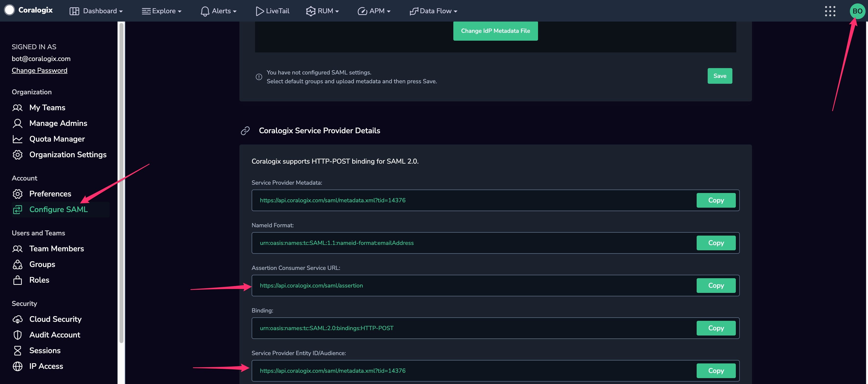Image resolution: width=868 pixels, height=384 pixels.
Task: Copy the Binding value
Action: pyautogui.click(x=716, y=328)
